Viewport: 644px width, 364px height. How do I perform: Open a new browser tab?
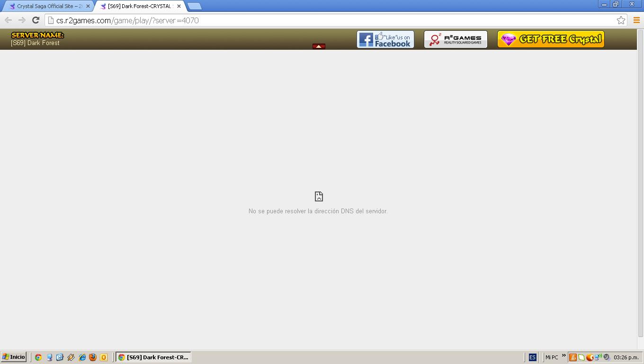pos(195,6)
